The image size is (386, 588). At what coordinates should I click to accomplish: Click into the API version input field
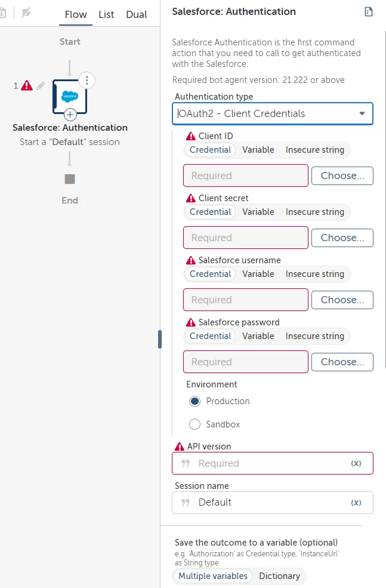tap(273, 463)
